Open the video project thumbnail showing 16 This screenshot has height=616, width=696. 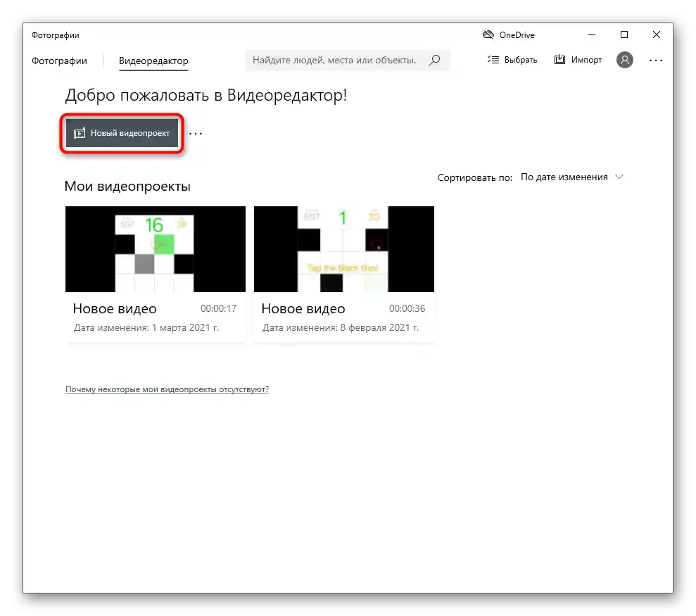click(156, 249)
